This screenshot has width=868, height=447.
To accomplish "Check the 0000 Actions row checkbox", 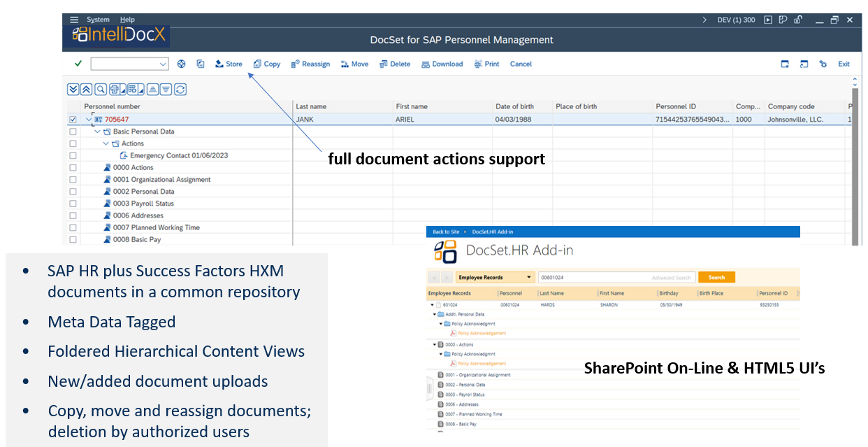I will pyautogui.click(x=73, y=167).
